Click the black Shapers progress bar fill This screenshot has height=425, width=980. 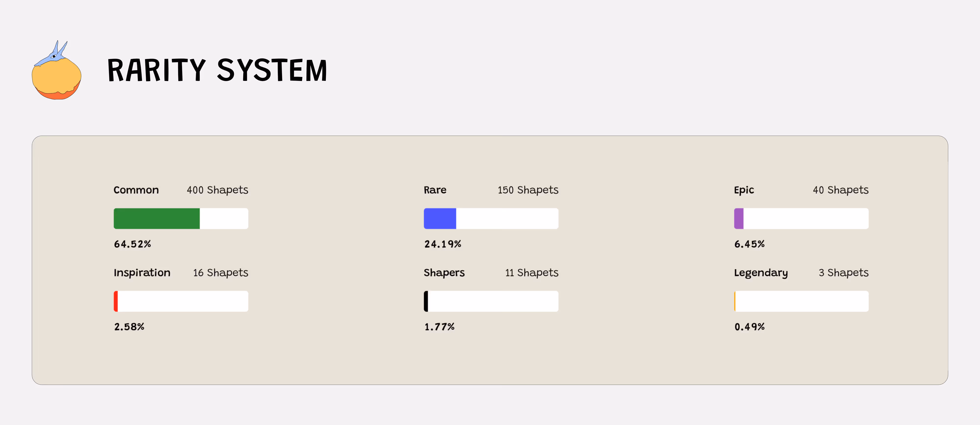(x=426, y=301)
